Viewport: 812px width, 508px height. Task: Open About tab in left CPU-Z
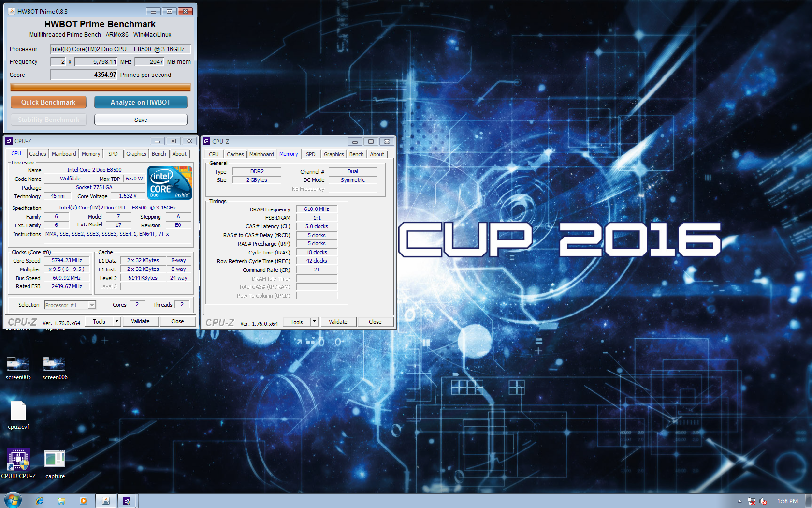coord(179,154)
